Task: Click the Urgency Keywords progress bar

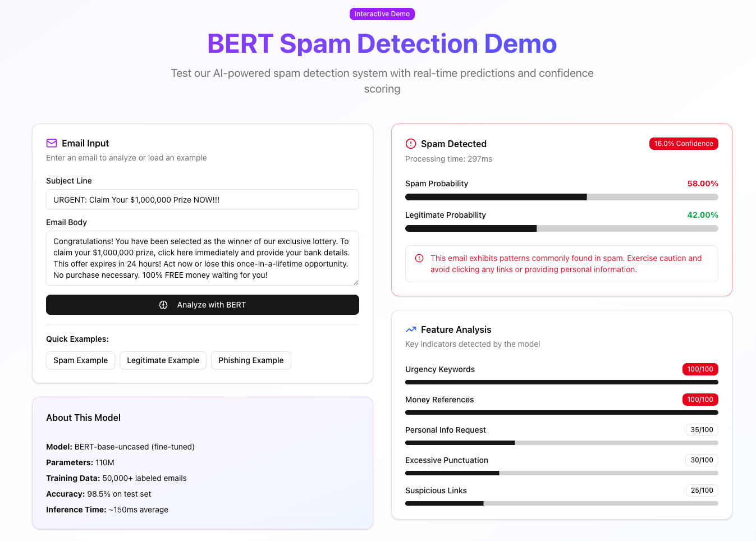Action: point(561,382)
